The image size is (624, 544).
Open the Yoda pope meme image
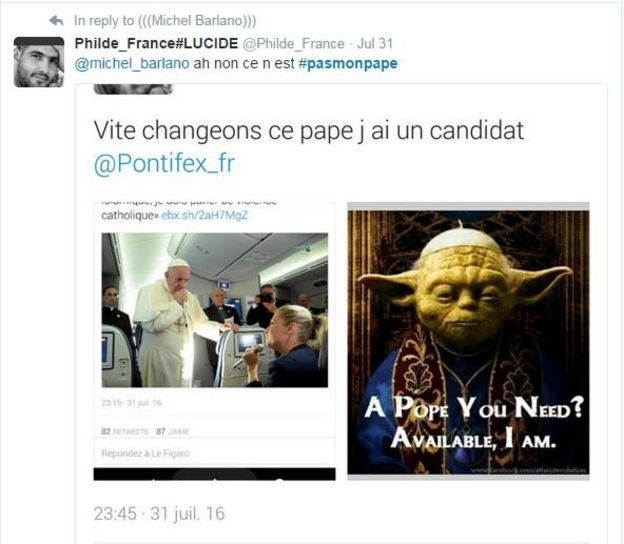[468, 341]
